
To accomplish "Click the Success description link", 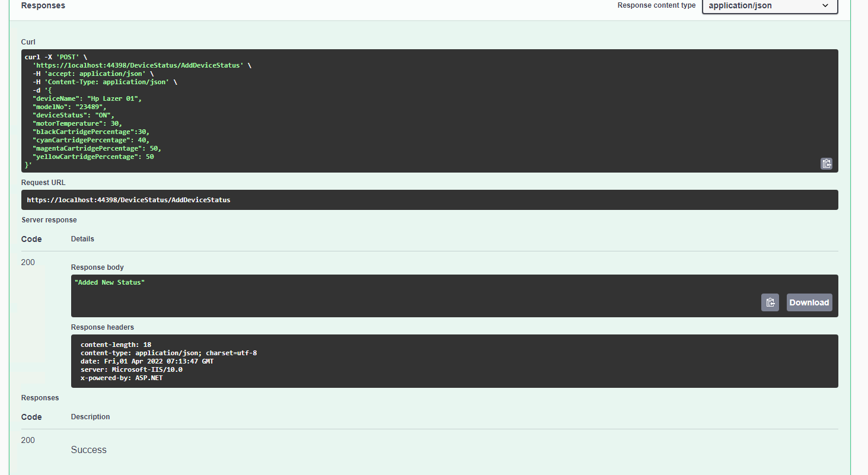I will point(88,450).
